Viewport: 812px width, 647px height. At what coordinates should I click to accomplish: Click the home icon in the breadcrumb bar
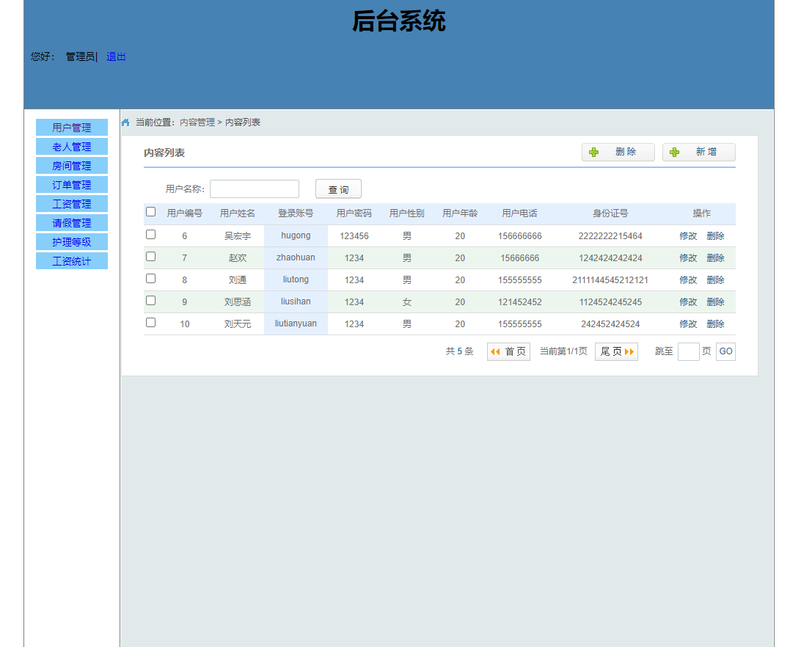[x=125, y=122]
